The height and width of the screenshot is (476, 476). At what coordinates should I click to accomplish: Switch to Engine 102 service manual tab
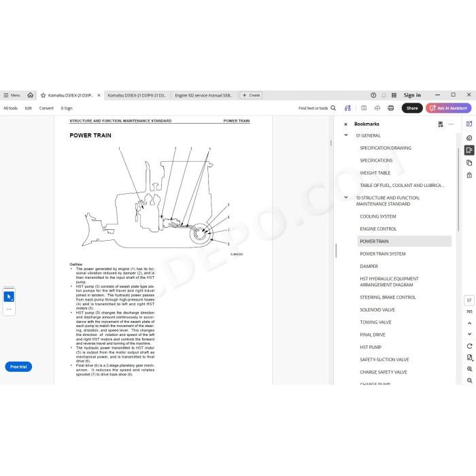tap(203, 95)
